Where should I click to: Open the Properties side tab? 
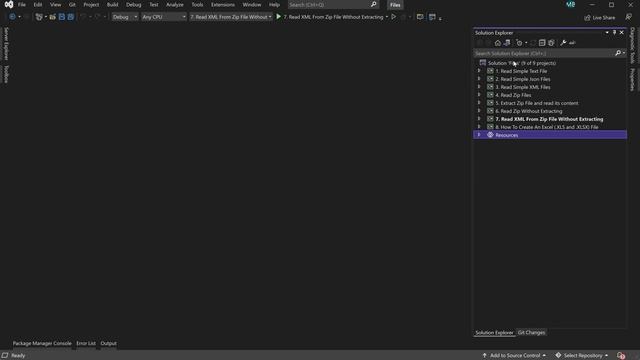(x=633, y=79)
